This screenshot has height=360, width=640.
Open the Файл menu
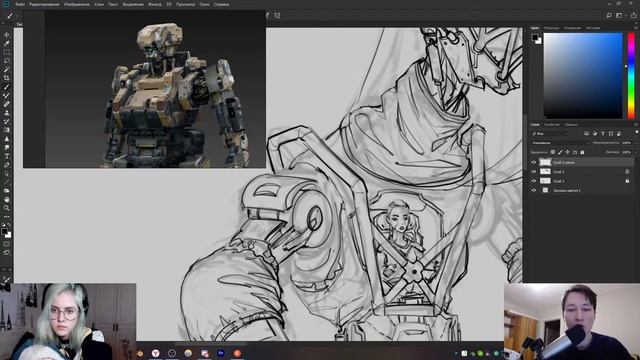[20, 4]
